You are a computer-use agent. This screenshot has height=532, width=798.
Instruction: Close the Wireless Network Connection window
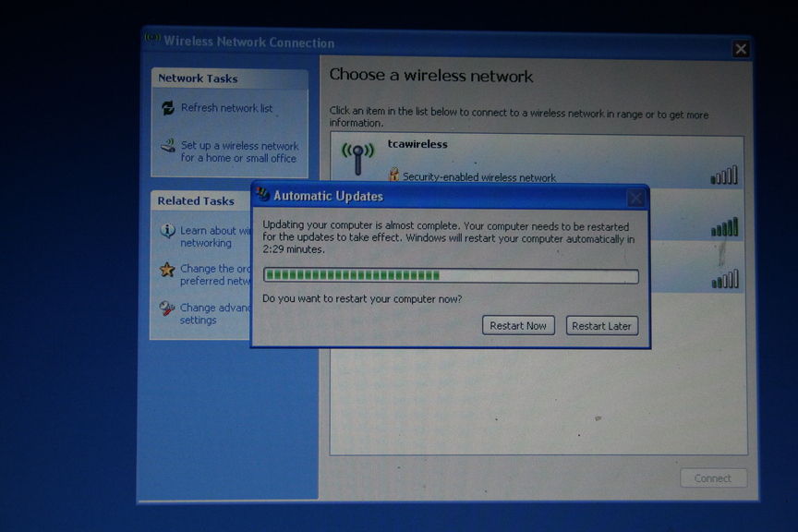tap(741, 49)
